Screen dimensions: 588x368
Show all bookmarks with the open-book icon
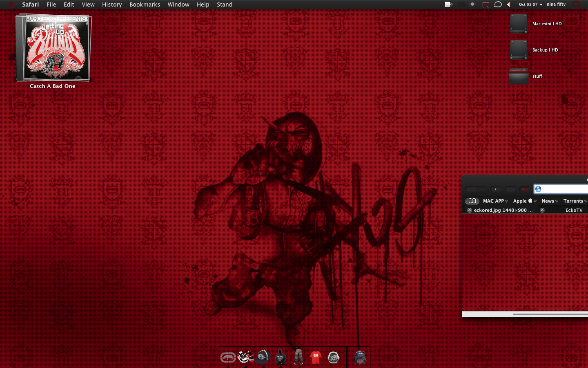coord(472,201)
